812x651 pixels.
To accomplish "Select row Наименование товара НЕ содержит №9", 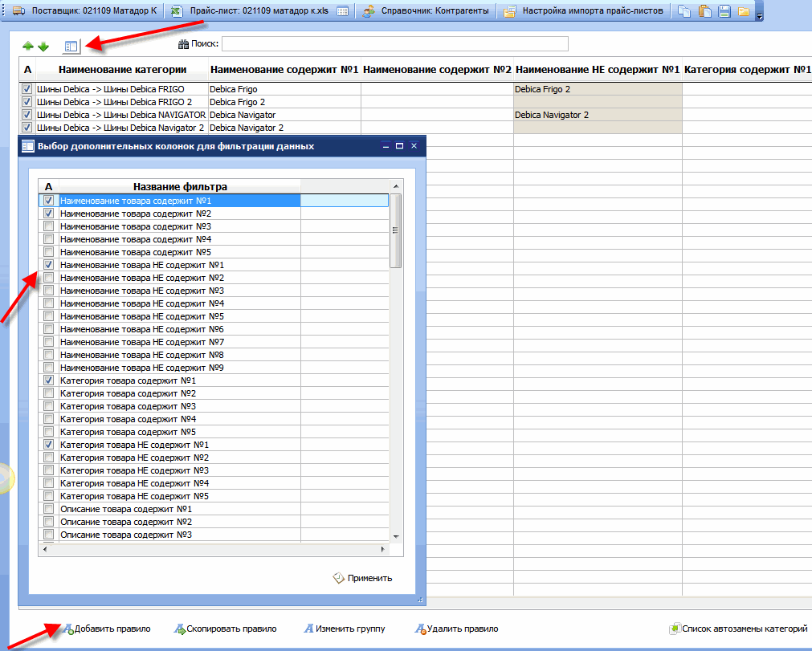I will pos(214,368).
